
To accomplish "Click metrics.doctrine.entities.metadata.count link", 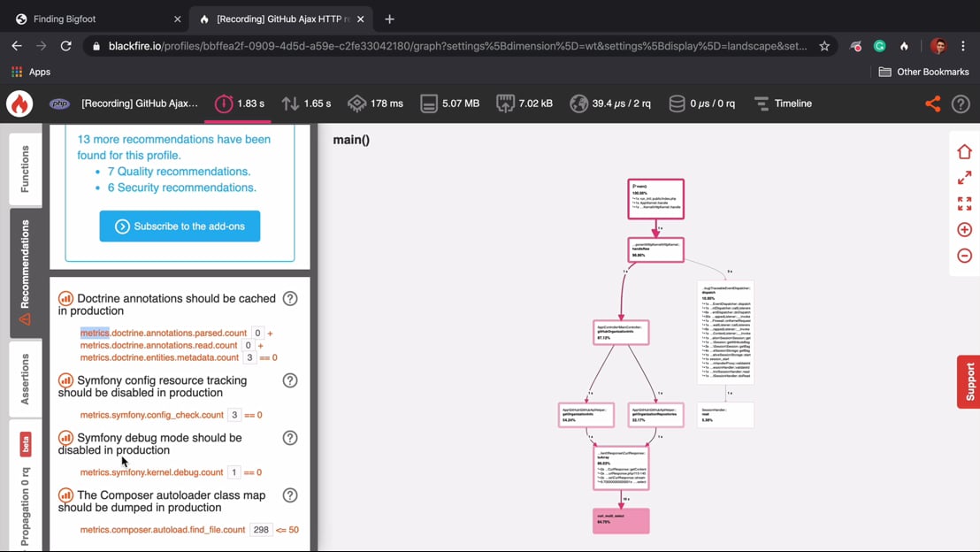I will coord(159,357).
